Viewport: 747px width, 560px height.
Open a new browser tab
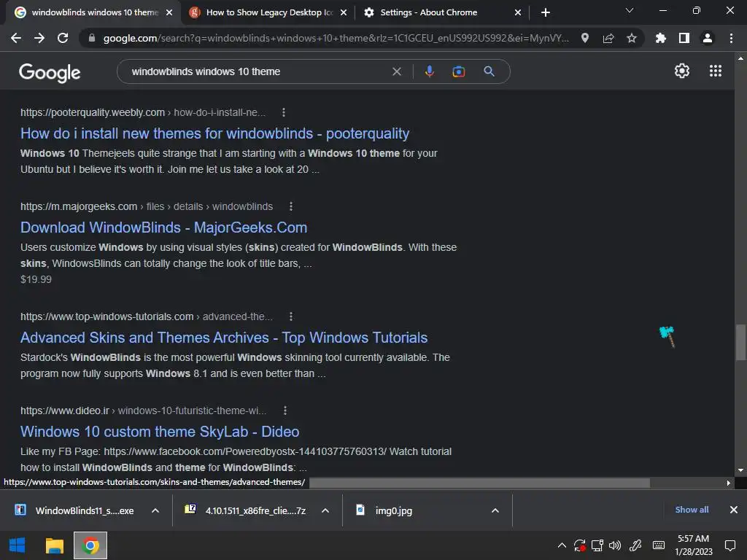pos(546,12)
